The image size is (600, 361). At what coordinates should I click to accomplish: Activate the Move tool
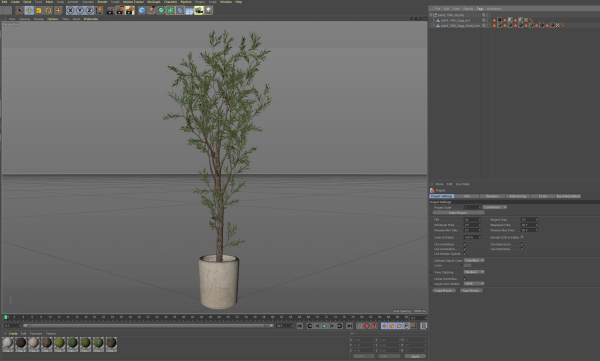[29, 10]
